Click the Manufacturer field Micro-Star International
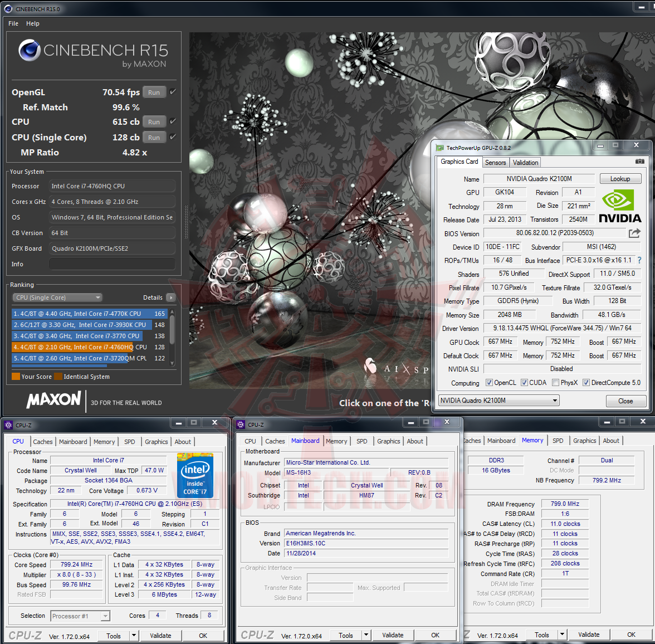The width and height of the screenshot is (655, 644). point(366,462)
